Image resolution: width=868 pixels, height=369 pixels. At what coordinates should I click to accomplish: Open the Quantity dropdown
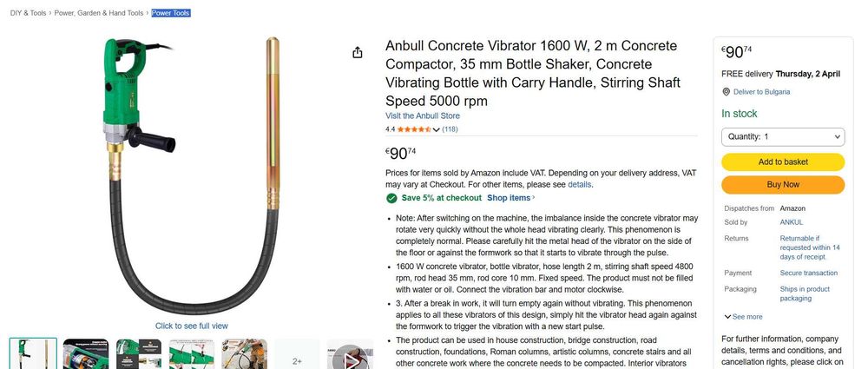783,137
